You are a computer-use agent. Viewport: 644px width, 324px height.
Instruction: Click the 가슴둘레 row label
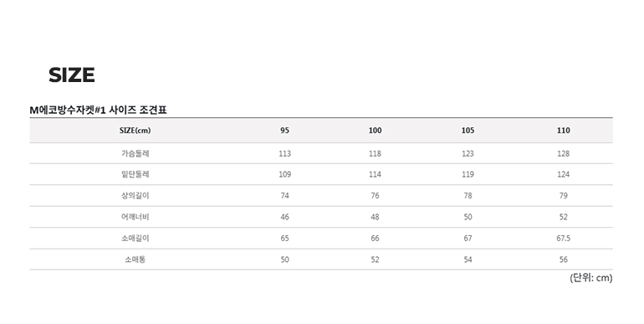pyautogui.click(x=135, y=153)
